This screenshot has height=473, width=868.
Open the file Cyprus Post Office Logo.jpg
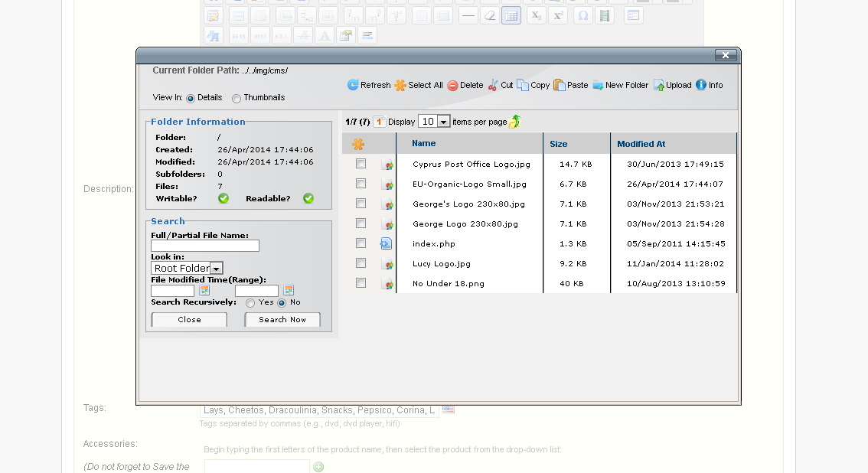pos(471,165)
